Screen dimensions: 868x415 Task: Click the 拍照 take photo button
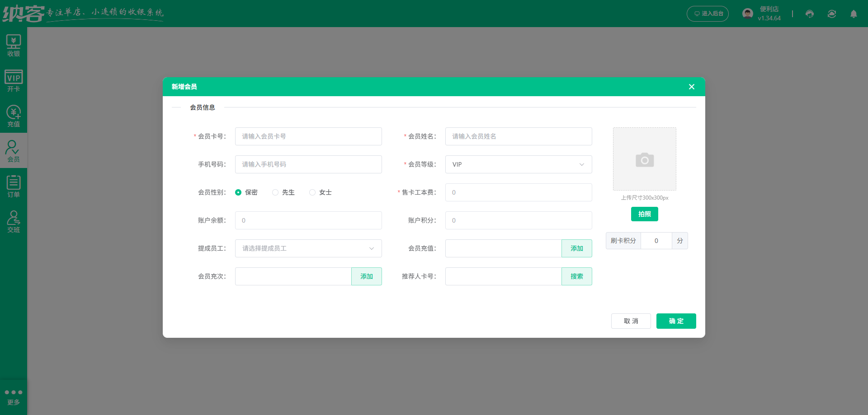[x=645, y=214]
